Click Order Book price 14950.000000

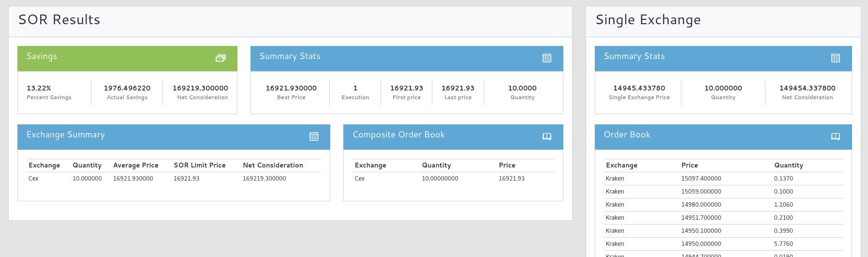[701, 244]
